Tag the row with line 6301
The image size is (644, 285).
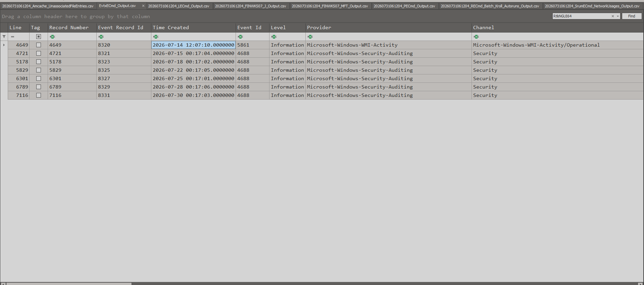[x=39, y=78]
